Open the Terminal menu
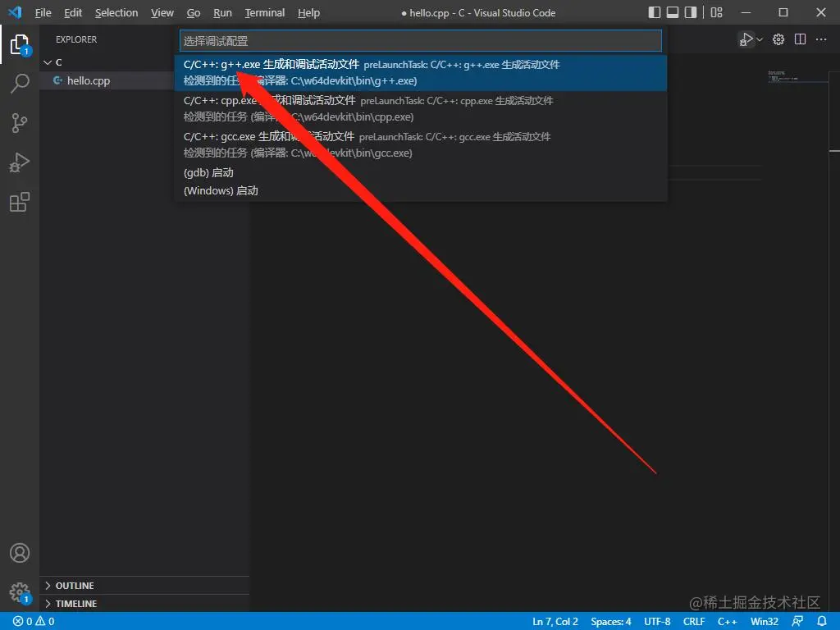 click(x=264, y=12)
